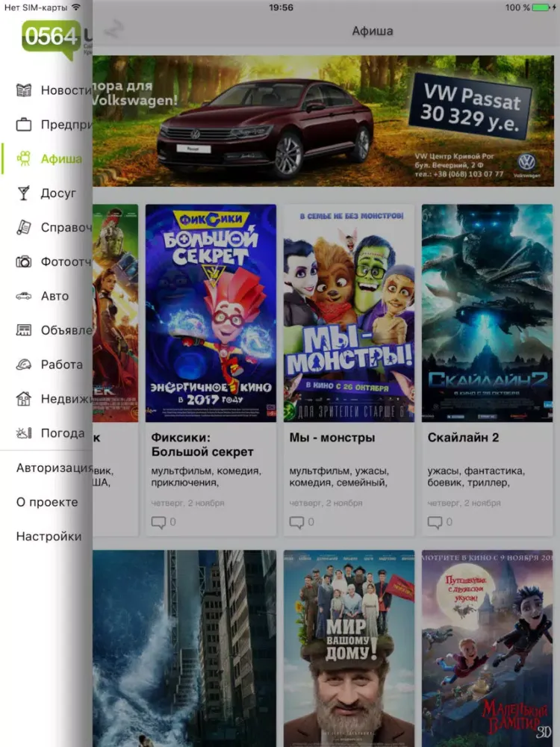560x747 pixels.
Task: Tap the car icon beside Авто
Action: point(24,296)
